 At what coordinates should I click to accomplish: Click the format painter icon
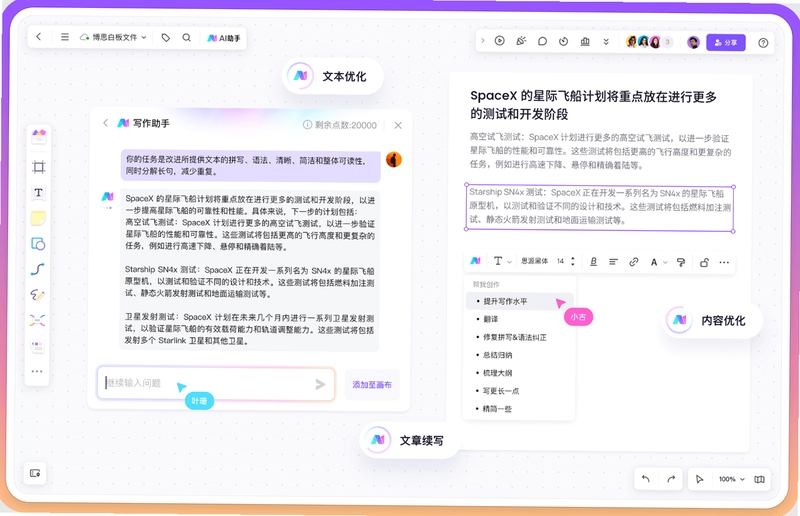(x=681, y=262)
